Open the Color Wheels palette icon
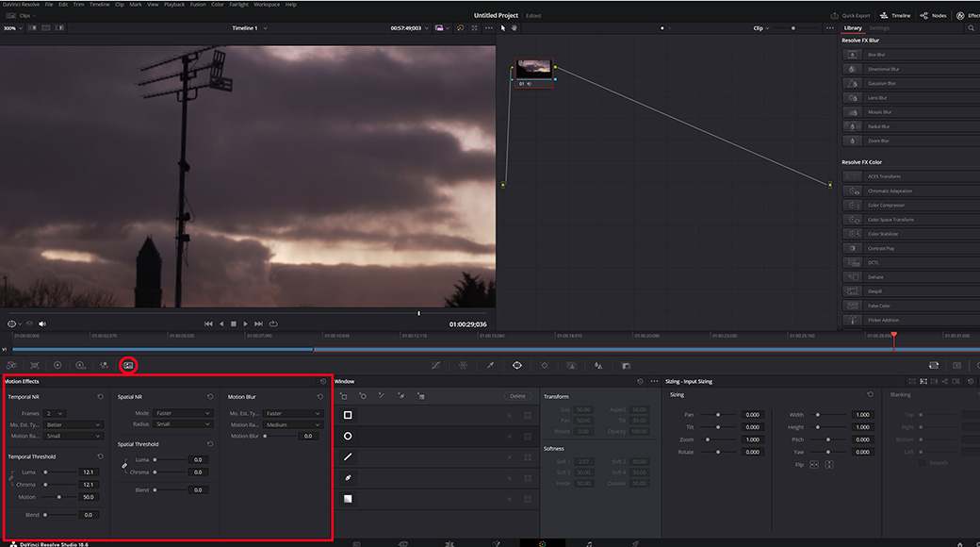 (x=57, y=366)
